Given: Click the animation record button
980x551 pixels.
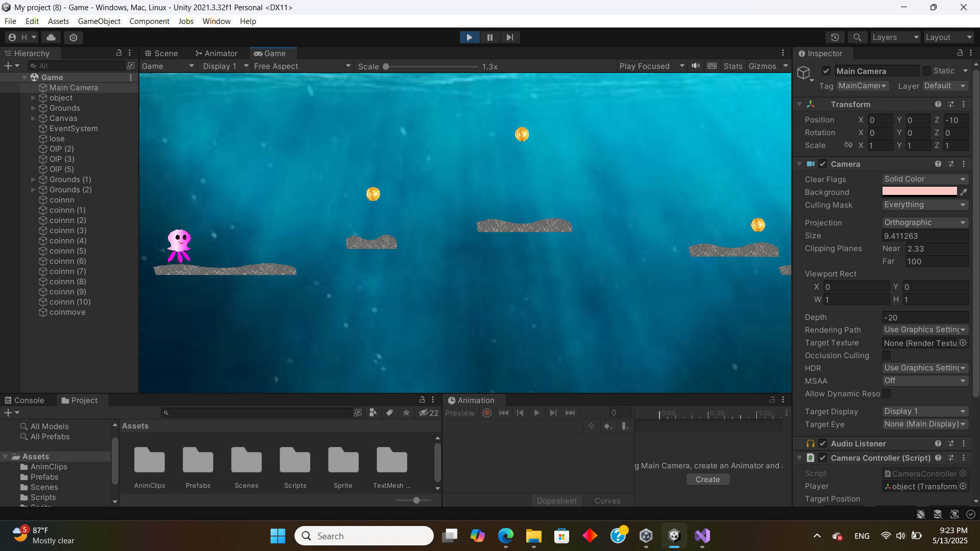Looking at the screenshot, I should [x=487, y=413].
